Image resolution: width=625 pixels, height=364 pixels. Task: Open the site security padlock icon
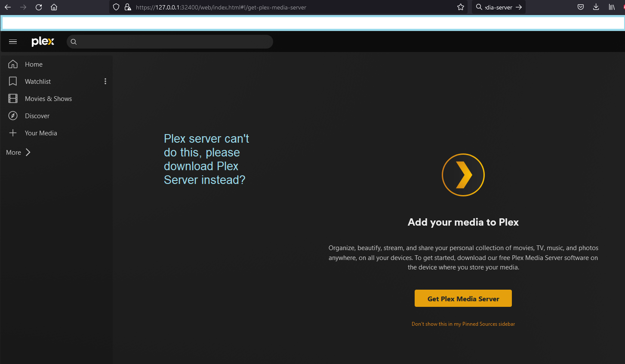pos(128,7)
